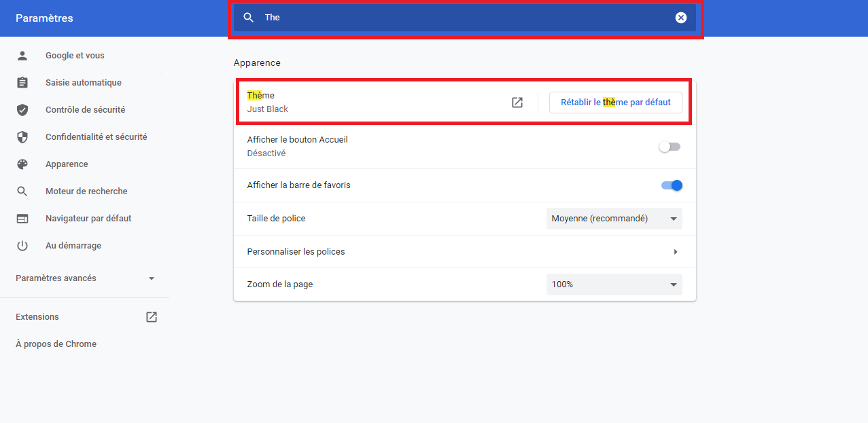This screenshot has height=423, width=868.
Task: Click the palette icon for Apparence
Action: (22, 164)
